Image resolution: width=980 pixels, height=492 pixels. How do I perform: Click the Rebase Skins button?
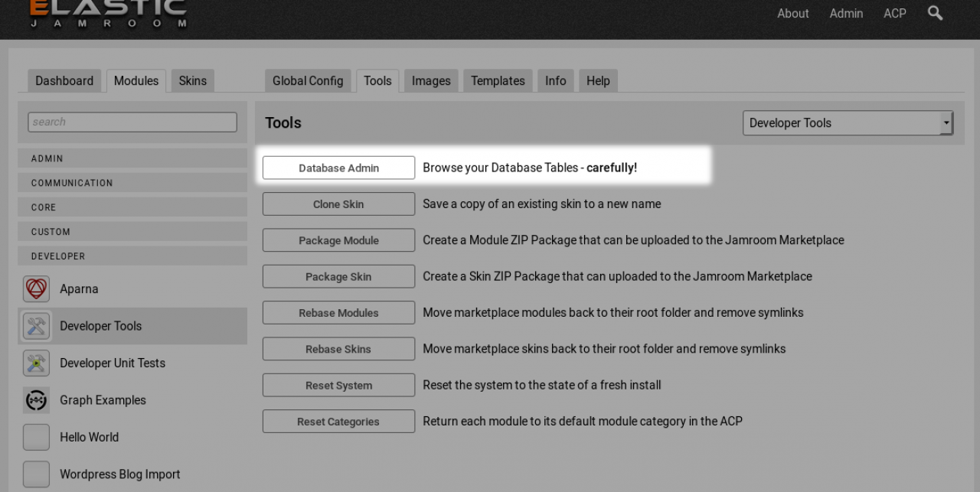338,349
